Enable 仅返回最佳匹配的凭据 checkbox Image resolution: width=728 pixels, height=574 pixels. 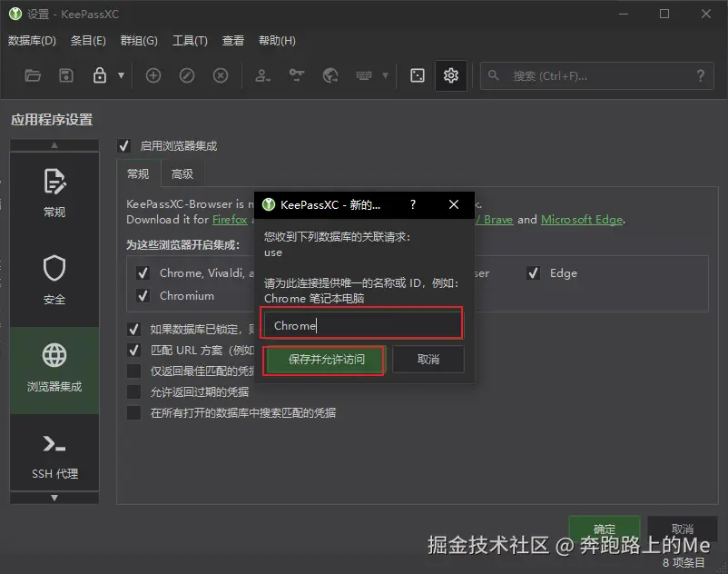[x=133, y=371]
